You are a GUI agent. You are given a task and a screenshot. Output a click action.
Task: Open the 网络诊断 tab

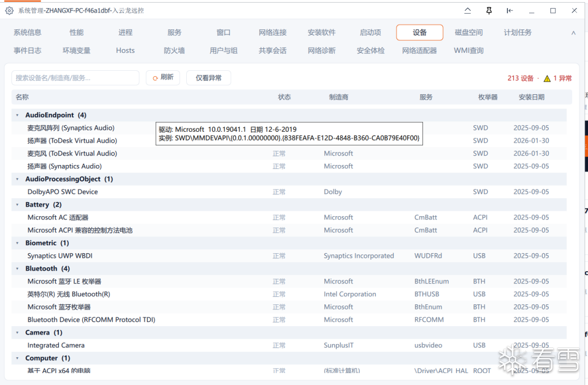321,50
